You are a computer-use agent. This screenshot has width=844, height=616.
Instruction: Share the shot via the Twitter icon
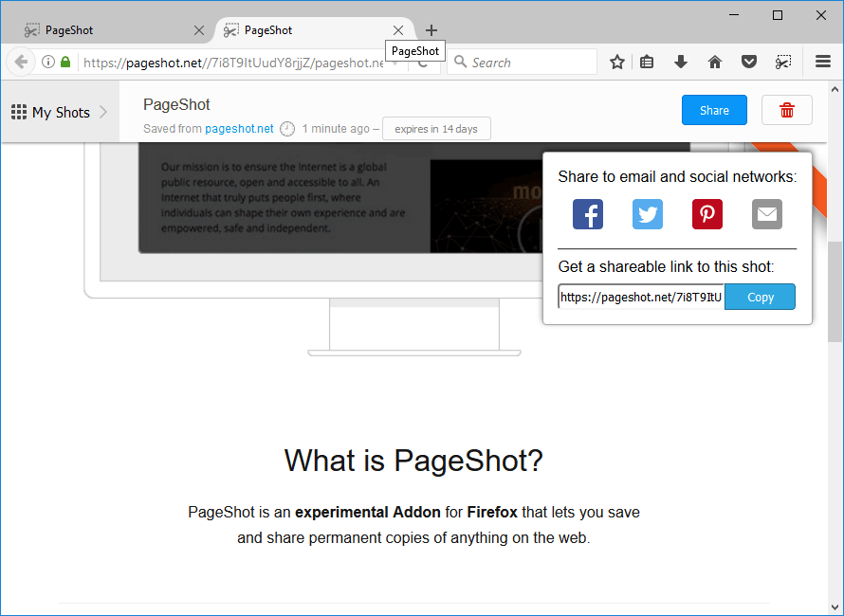tap(647, 214)
